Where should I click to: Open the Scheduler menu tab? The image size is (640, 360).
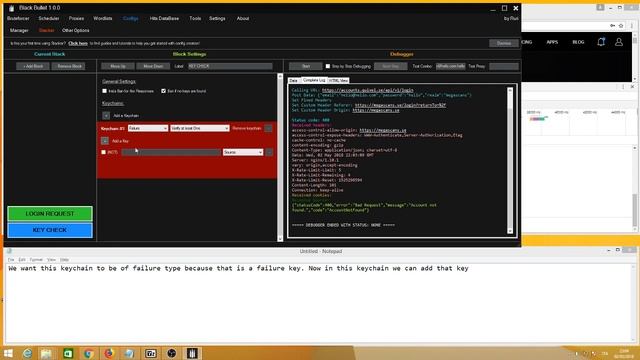(49, 18)
